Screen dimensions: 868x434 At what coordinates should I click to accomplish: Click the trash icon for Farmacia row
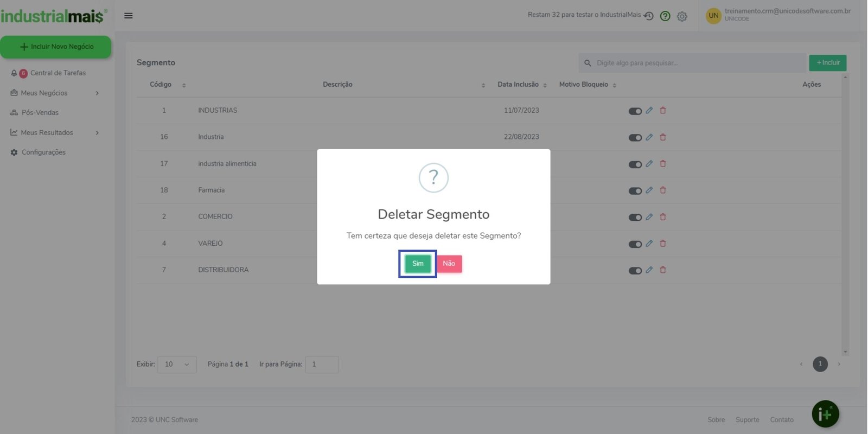point(662,190)
